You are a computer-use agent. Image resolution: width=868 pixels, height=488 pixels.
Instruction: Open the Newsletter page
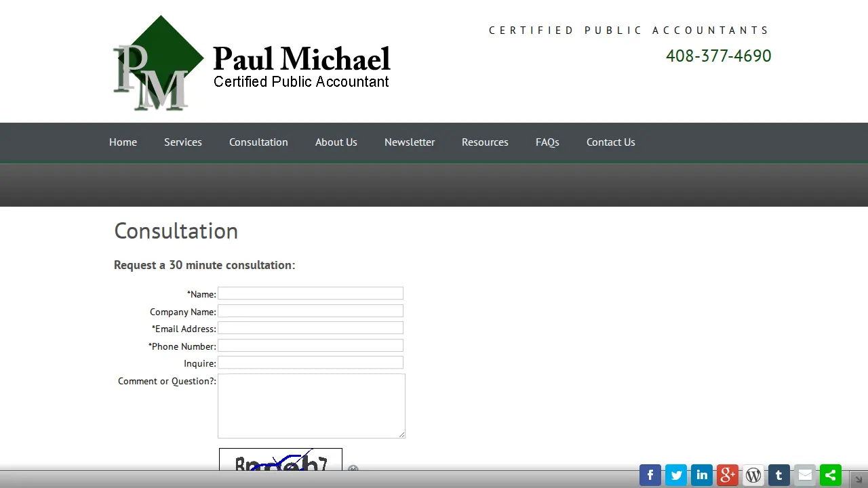[410, 142]
